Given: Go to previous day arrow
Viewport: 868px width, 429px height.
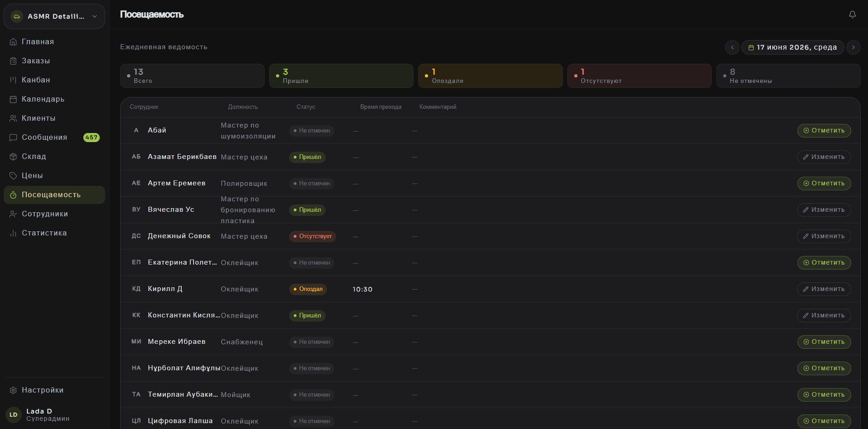Looking at the screenshot, I should click(732, 47).
